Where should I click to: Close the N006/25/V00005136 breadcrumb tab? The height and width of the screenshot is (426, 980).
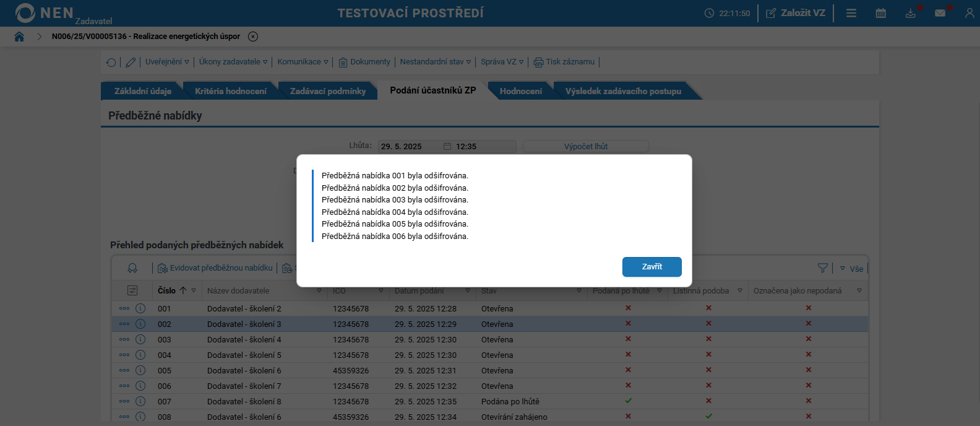pos(253,37)
